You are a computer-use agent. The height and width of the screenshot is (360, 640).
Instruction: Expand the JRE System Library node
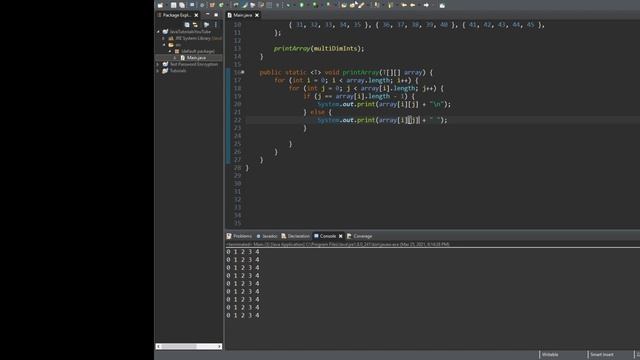(x=164, y=38)
